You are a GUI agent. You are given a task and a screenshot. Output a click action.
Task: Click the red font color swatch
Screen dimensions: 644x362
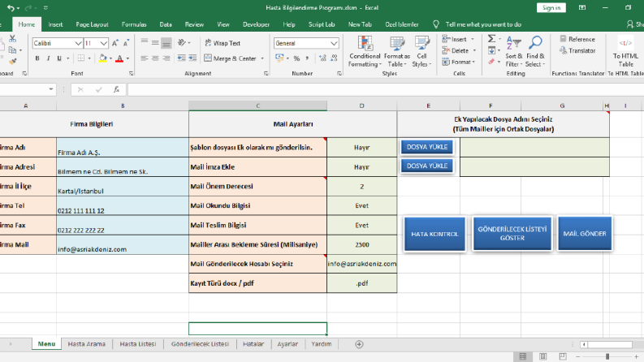[119, 58]
